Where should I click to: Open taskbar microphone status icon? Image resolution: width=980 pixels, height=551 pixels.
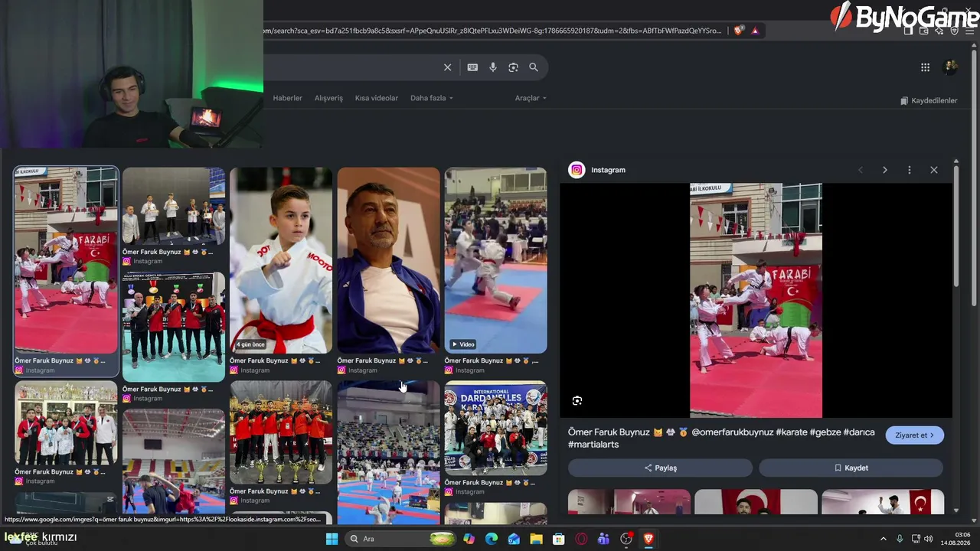[x=900, y=539]
